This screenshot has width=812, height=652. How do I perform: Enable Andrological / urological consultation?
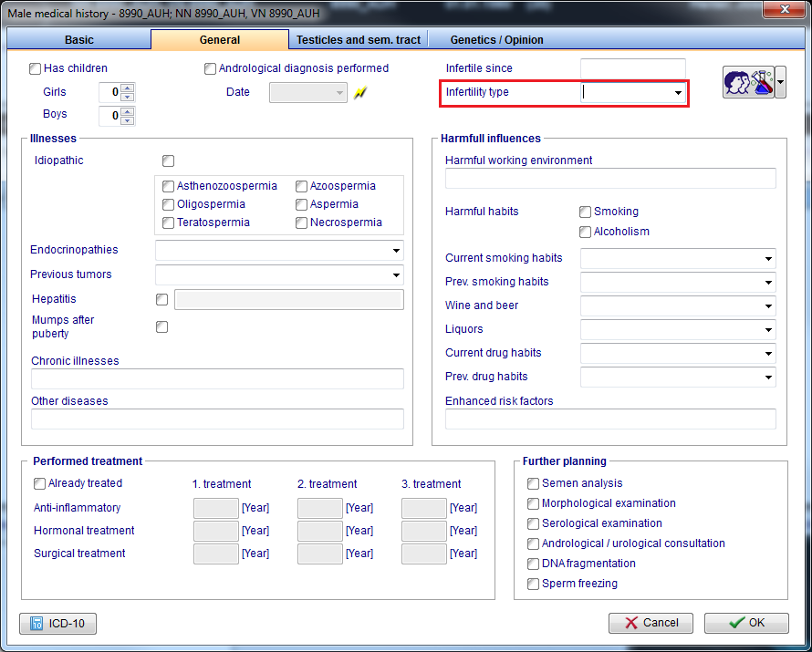coord(533,543)
